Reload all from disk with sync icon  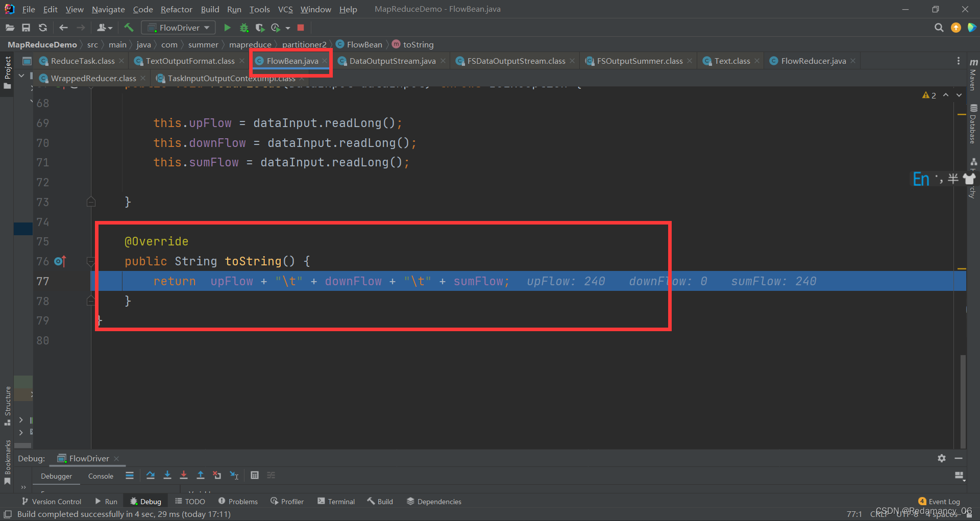43,28
